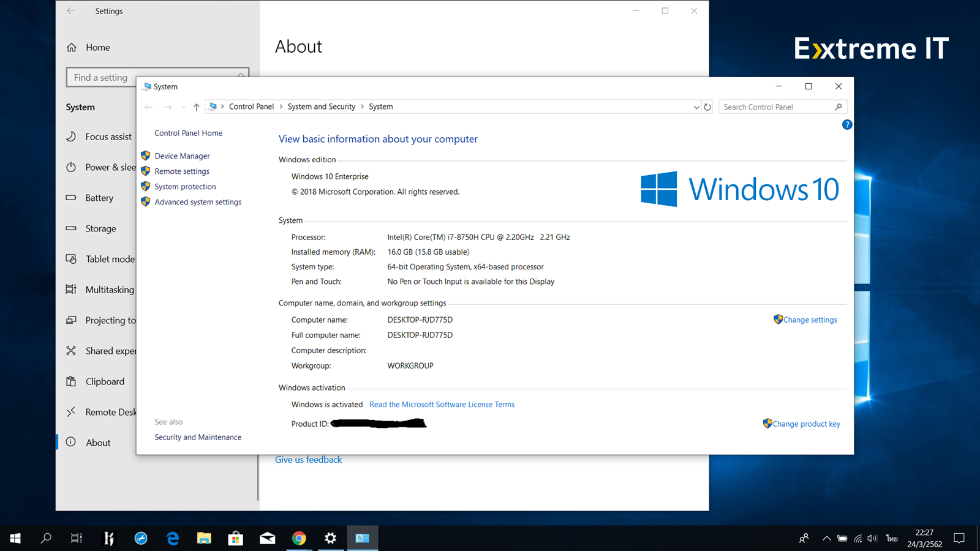Open the Windows Start menu
980x551 pixels.
pos(15,538)
